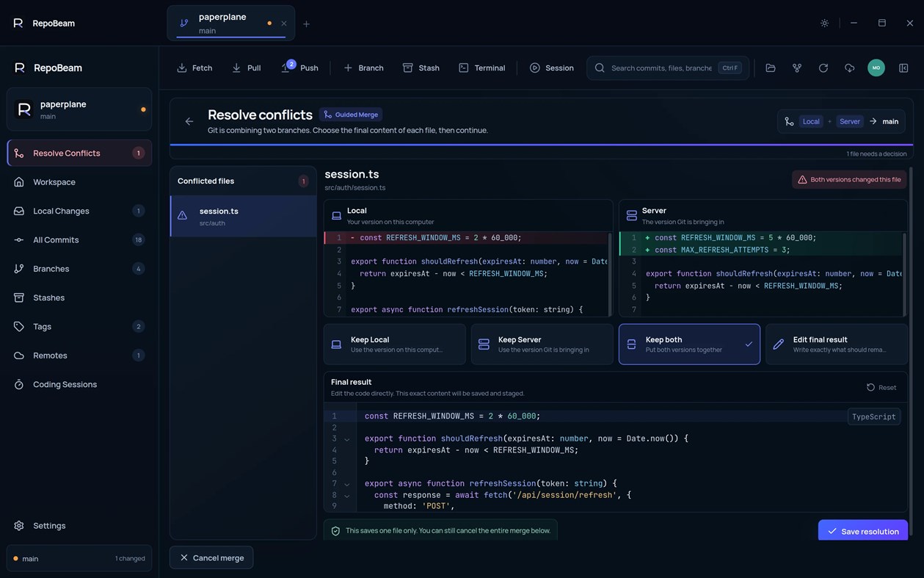This screenshot has width=924, height=578.
Task: Open Settings in sidebar
Action: (79, 526)
